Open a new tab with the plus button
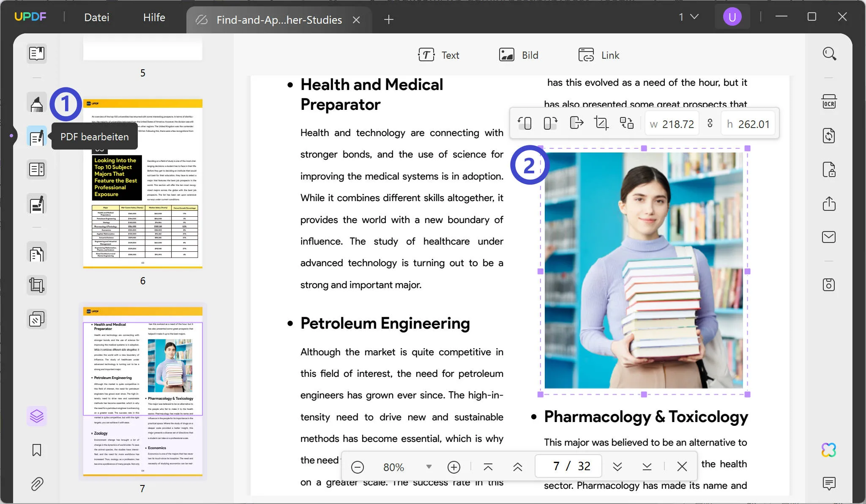 (388, 19)
